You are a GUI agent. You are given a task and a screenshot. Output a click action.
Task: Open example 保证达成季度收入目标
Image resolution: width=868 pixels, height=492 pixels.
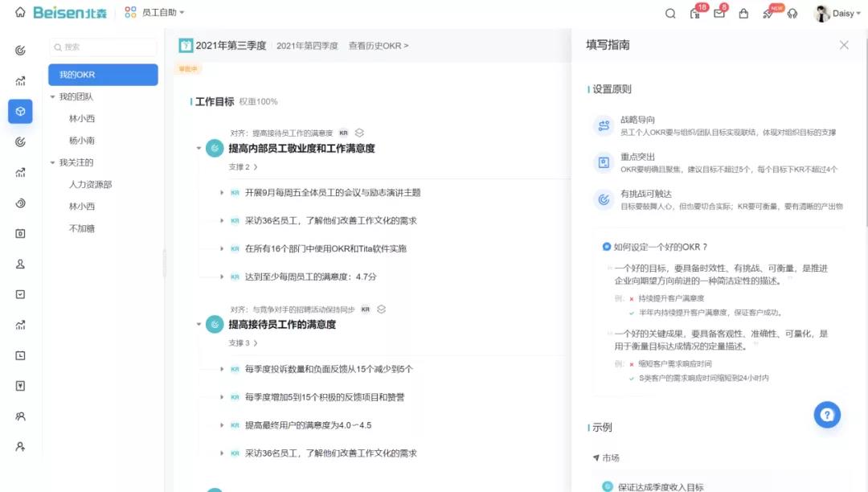coord(661,487)
